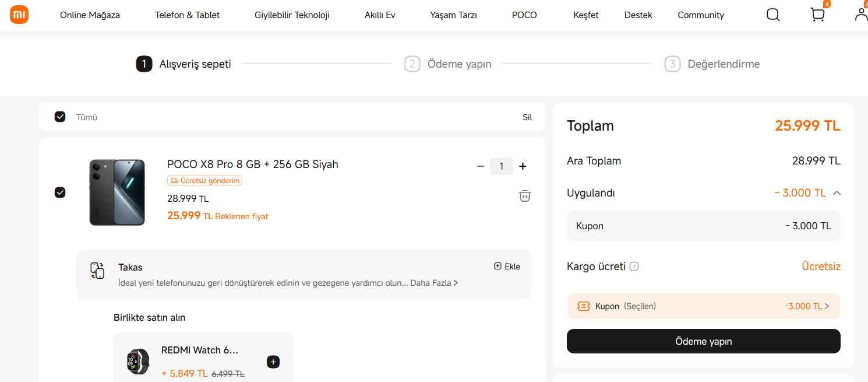The width and height of the screenshot is (868, 382).
Task: Open the Telefon & Tablet menu
Action: pyautogui.click(x=187, y=15)
